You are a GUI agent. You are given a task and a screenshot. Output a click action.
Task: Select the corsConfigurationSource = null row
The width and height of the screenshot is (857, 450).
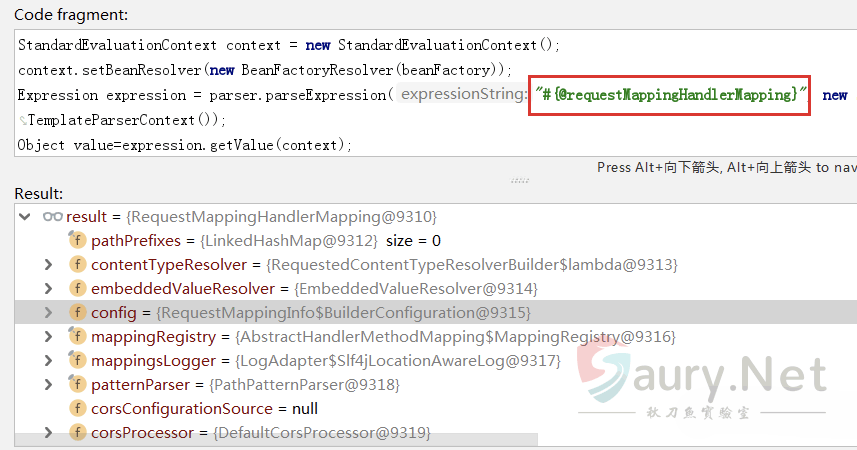(204, 408)
